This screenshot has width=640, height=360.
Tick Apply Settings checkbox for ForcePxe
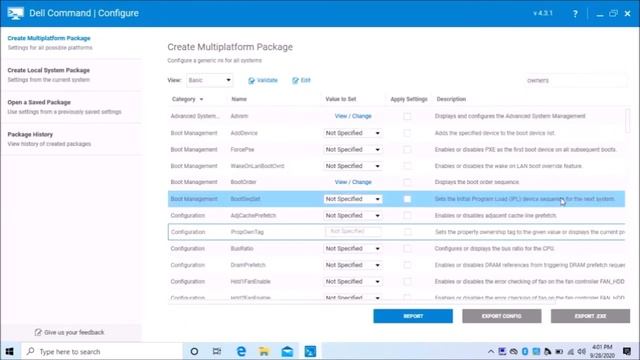[407, 150]
